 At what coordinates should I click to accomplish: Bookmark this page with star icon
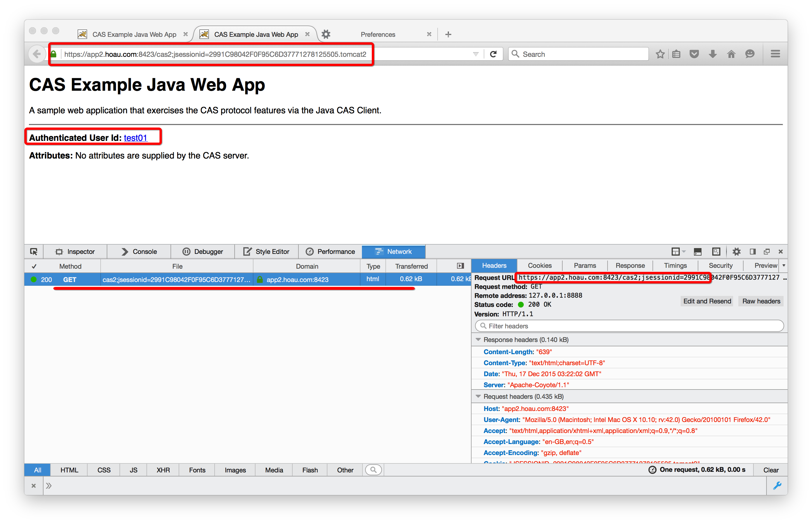click(x=660, y=54)
